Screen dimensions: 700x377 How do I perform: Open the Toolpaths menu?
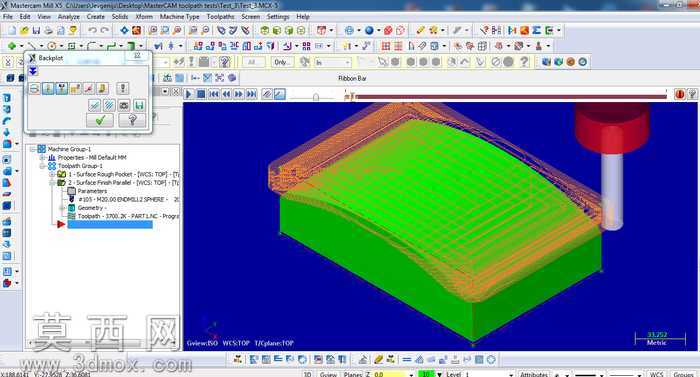tap(221, 17)
